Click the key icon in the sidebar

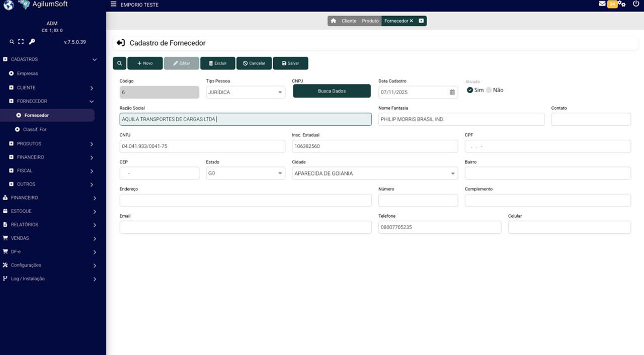(x=32, y=42)
